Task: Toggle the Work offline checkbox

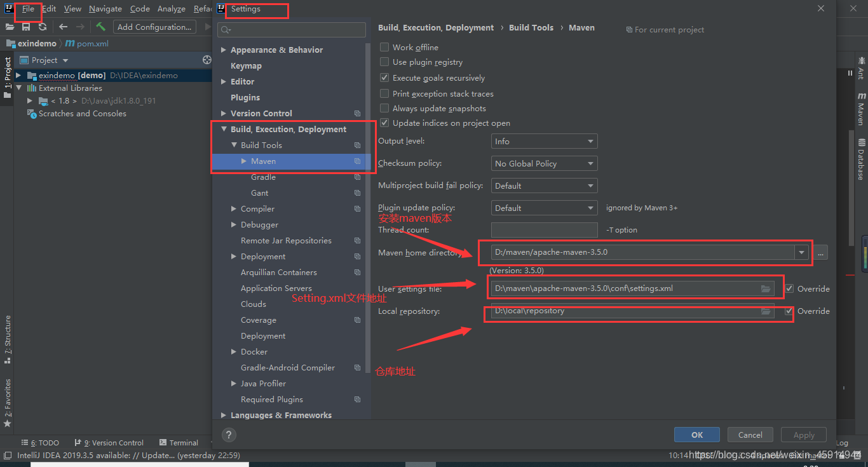Action: [384, 47]
